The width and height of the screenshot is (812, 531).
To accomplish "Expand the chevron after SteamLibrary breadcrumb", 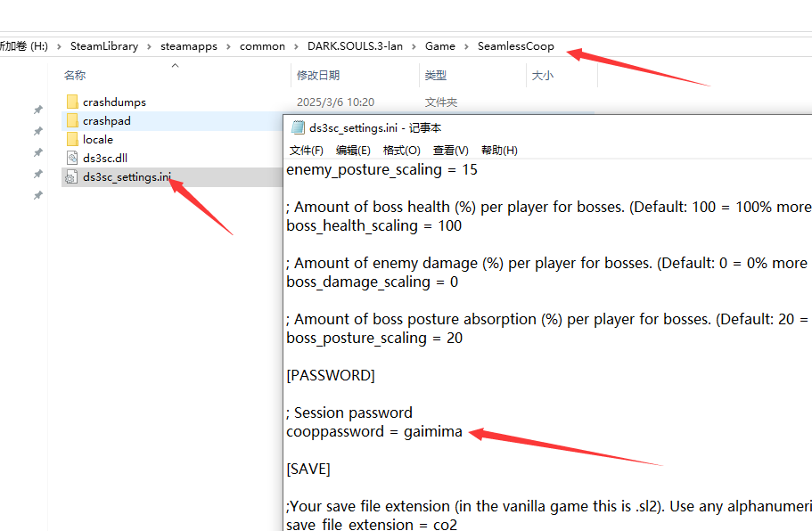I will (x=150, y=46).
